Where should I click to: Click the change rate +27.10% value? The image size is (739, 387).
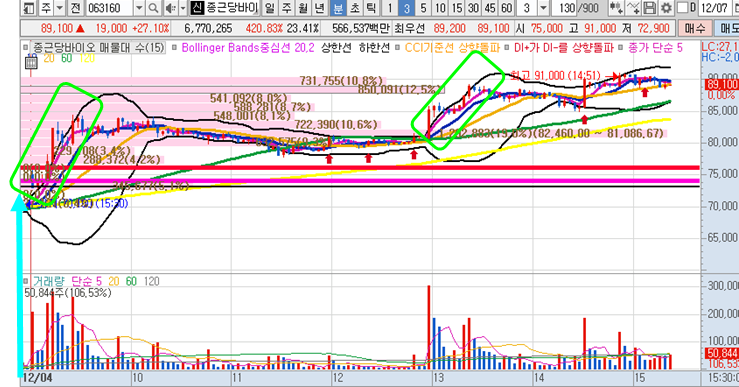coord(150,28)
